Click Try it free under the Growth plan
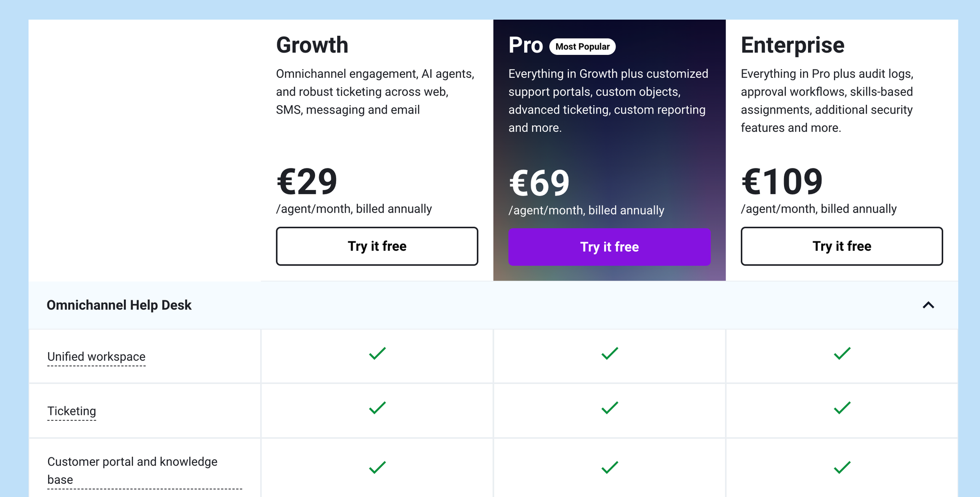Image resolution: width=980 pixels, height=497 pixels. [x=377, y=246]
